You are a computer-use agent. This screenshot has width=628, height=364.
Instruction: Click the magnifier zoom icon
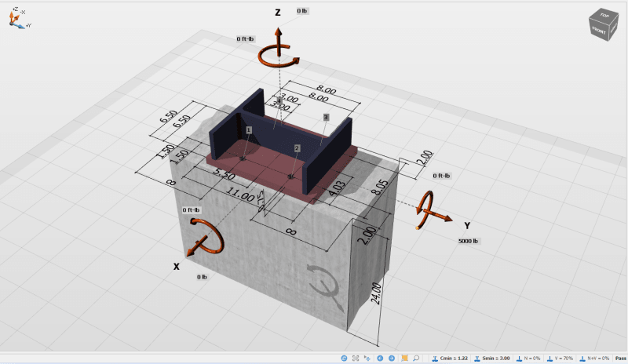tap(416, 359)
